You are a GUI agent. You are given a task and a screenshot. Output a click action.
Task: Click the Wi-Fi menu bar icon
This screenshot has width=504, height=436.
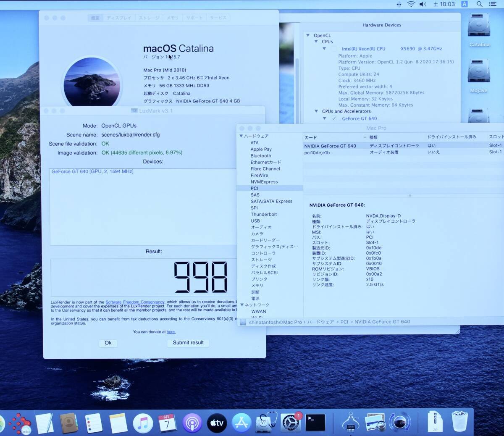point(411,4)
